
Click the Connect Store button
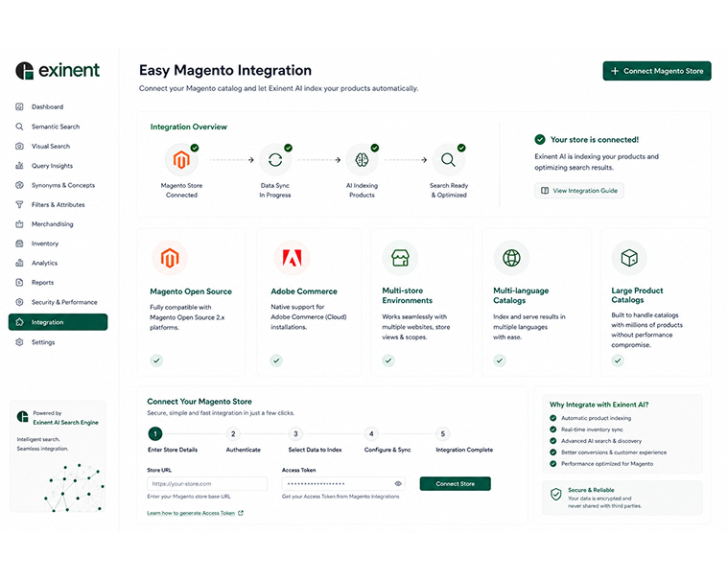(x=455, y=483)
